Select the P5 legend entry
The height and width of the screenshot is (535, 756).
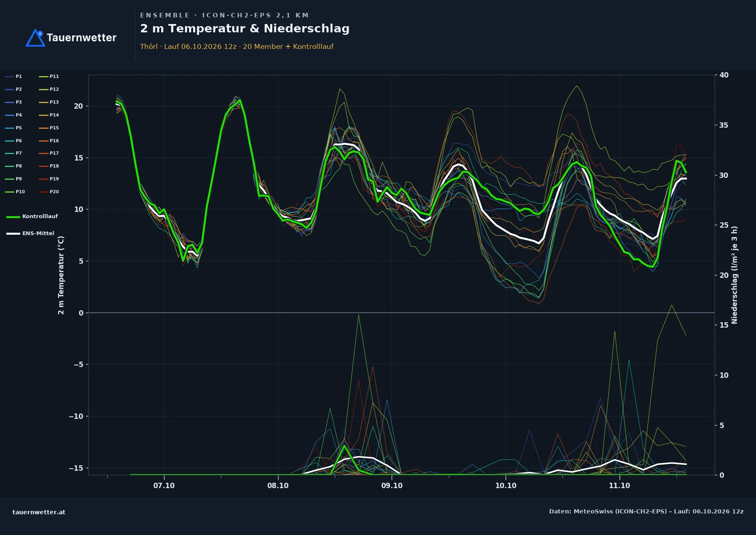[14, 128]
